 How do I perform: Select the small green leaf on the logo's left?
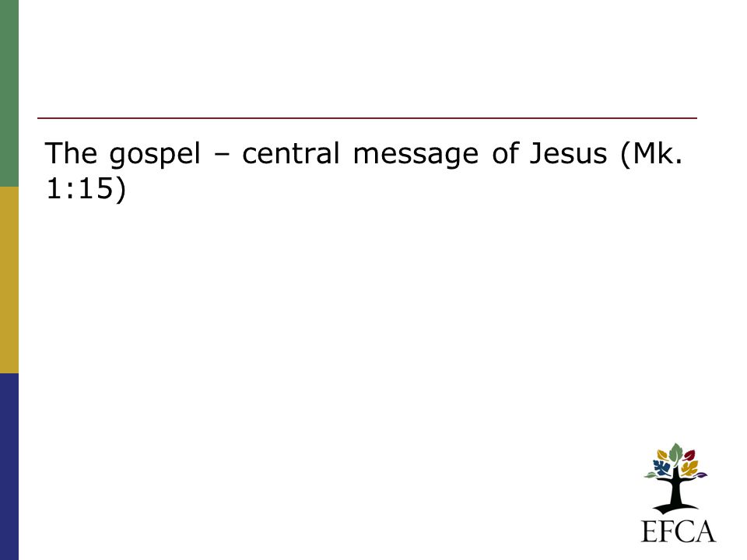click(x=651, y=474)
